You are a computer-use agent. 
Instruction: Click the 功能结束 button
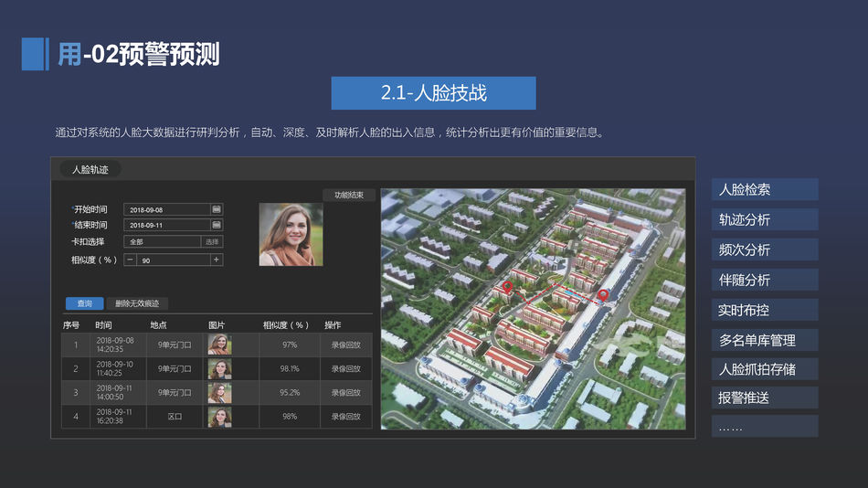(x=349, y=195)
